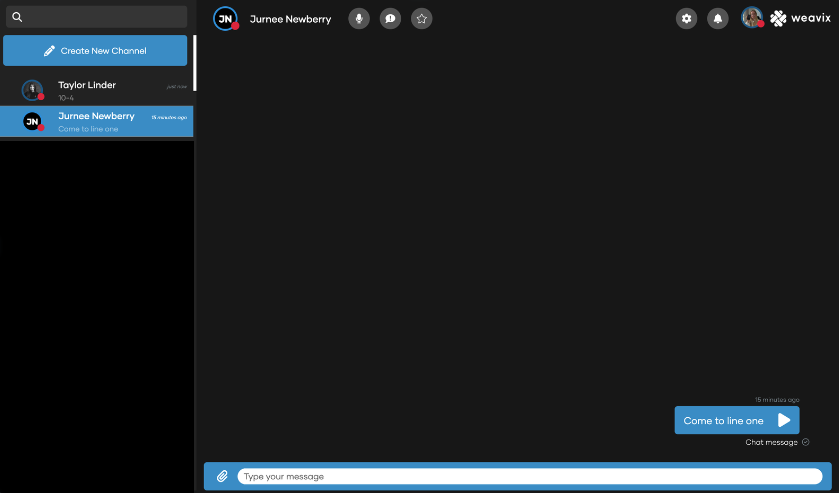The width and height of the screenshot is (839, 493).
Task: Click the sidebar channel list scrollbar
Action: pos(194,62)
